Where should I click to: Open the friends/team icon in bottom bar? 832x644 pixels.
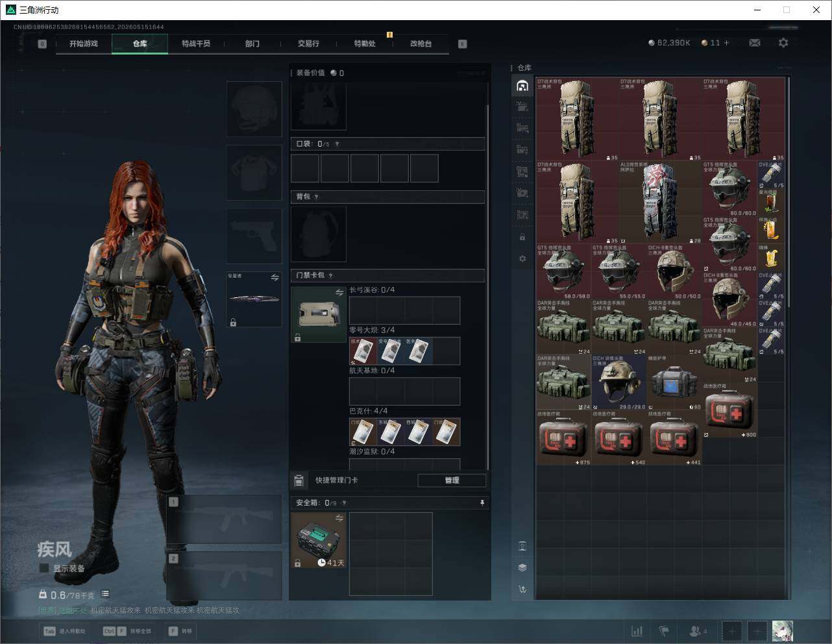[x=698, y=631]
